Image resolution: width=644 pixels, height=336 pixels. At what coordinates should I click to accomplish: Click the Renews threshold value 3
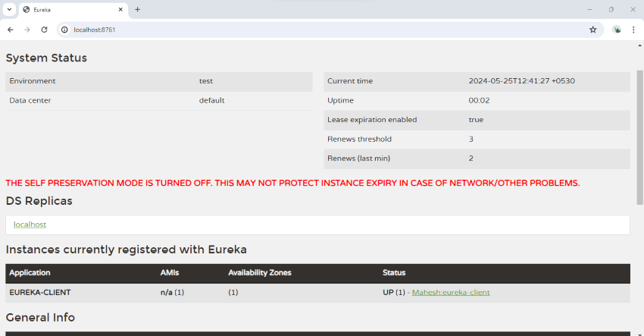pos(471,139)
